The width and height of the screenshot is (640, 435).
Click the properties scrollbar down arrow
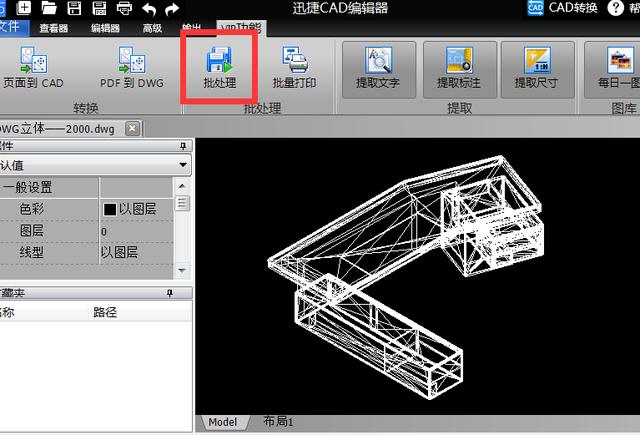click(x=182, y=271)
